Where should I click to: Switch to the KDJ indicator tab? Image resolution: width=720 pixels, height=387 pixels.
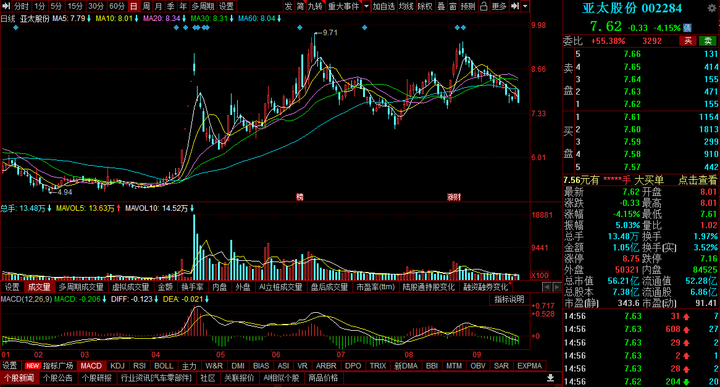118,366
